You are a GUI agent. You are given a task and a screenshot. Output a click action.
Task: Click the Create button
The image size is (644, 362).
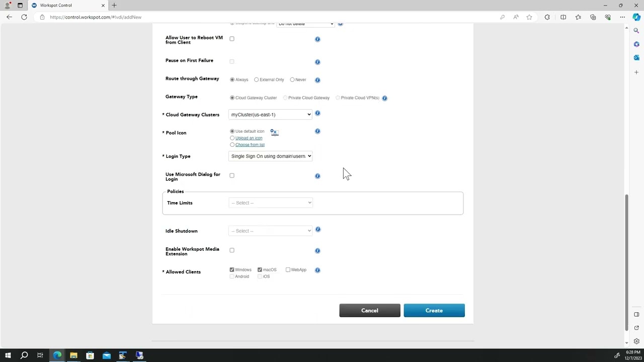point(434,311)
